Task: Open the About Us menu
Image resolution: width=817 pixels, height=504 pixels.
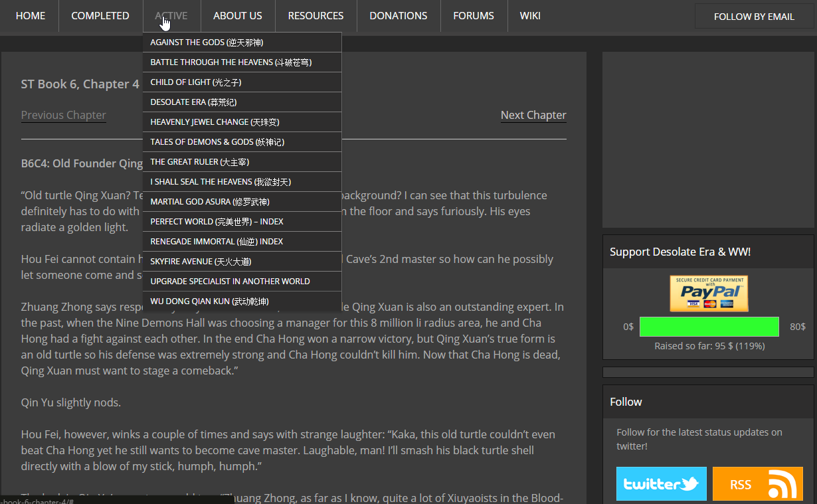Action: 238,15
